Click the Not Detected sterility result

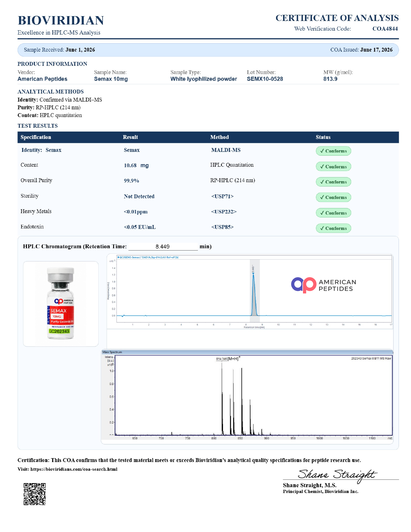click(139, 196)
